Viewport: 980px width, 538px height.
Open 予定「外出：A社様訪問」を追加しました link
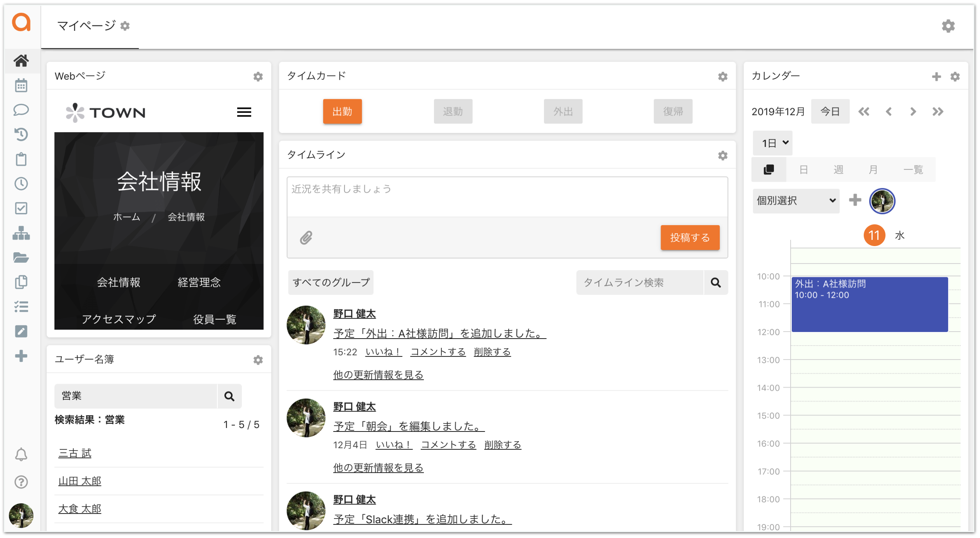pyautogui.click(x=439, y=334)
